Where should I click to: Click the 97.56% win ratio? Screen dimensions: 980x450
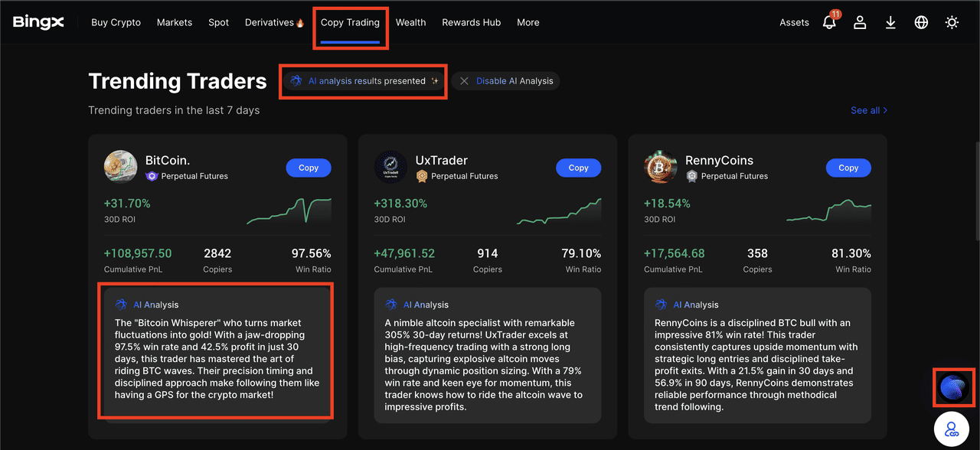point(311,253)
